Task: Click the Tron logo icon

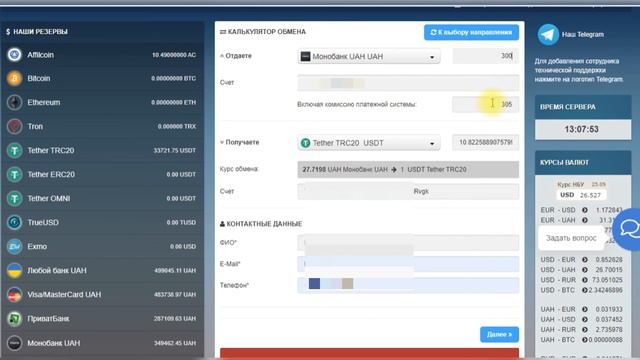Action: 14,127
